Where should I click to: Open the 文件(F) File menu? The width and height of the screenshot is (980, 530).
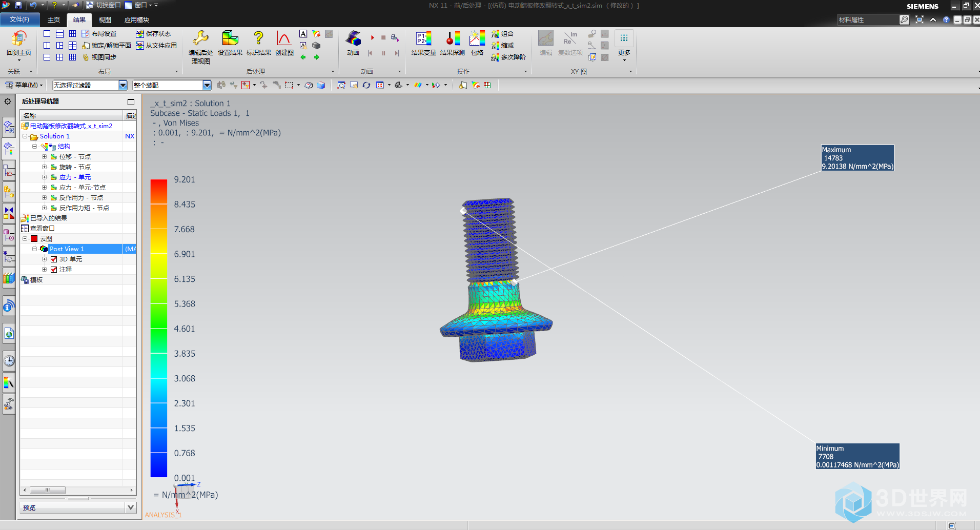[19, 19]
